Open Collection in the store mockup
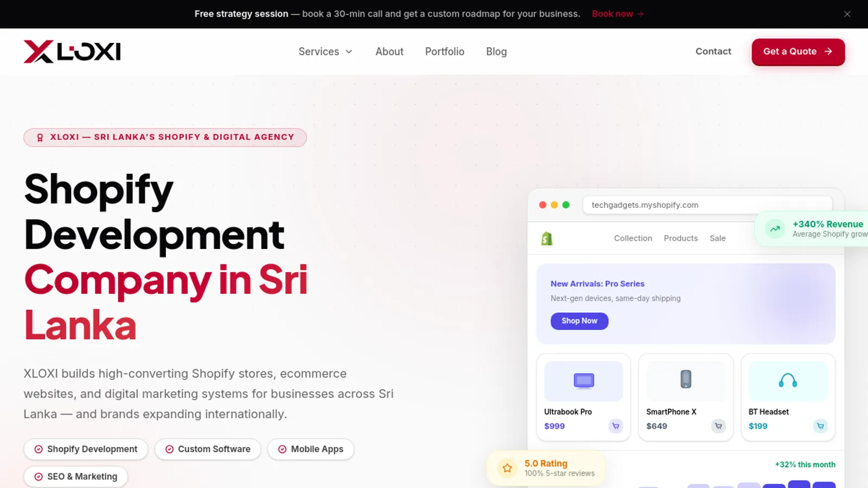Image resolution: width=868 pixels, height=488 pixels. click(633, 238)
